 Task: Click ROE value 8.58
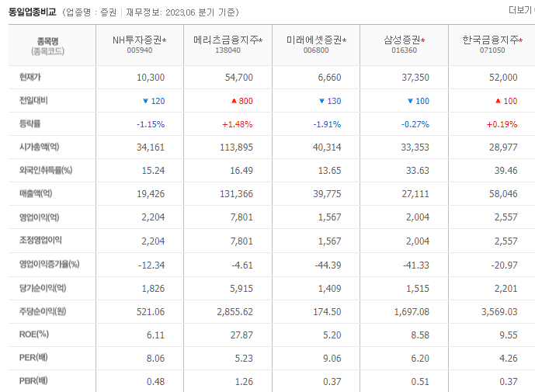(420, 335)
